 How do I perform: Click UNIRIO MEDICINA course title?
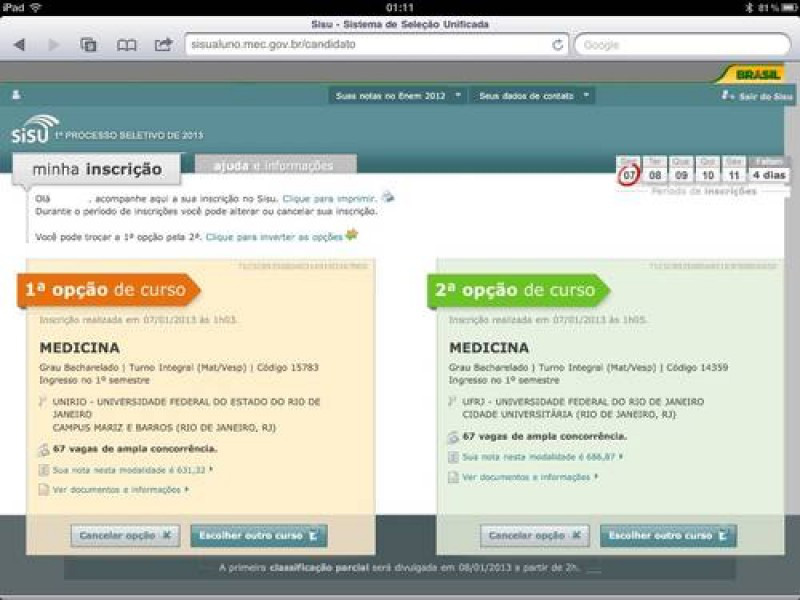click(80, 348)
